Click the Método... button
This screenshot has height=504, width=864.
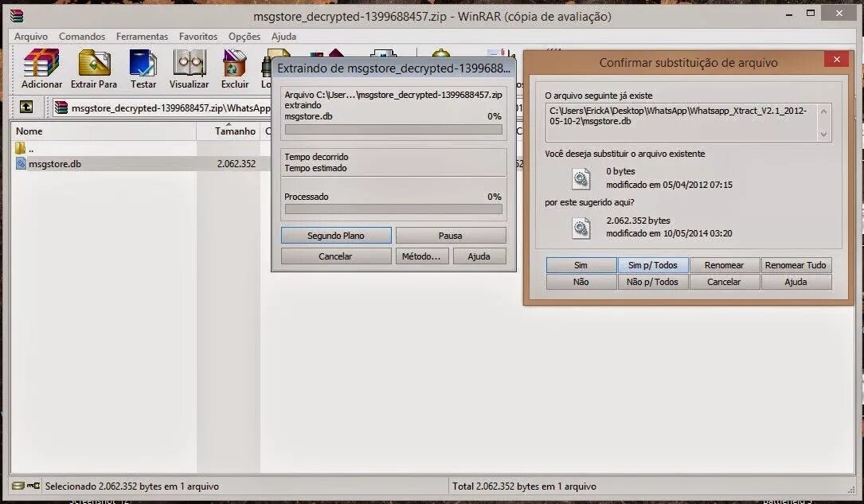(x=421, y=256)
